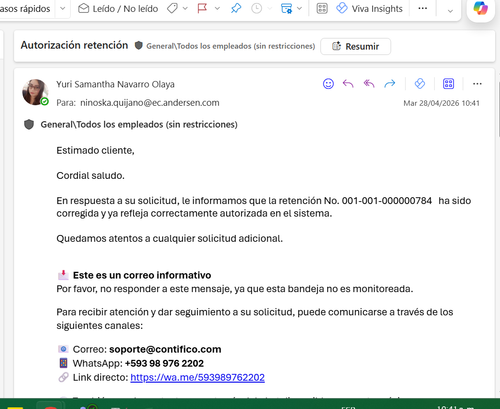
Task: Click the Resumir button
Action: [x=355, y=46]
